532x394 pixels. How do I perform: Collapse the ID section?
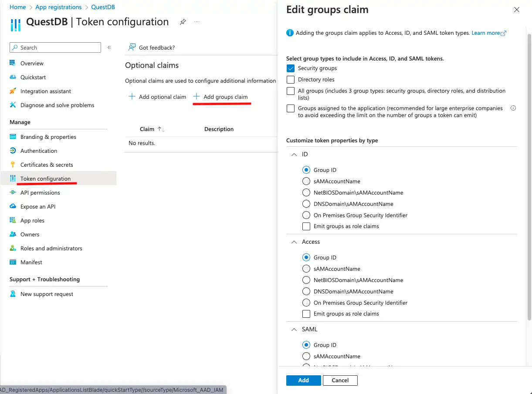(293, 154)
